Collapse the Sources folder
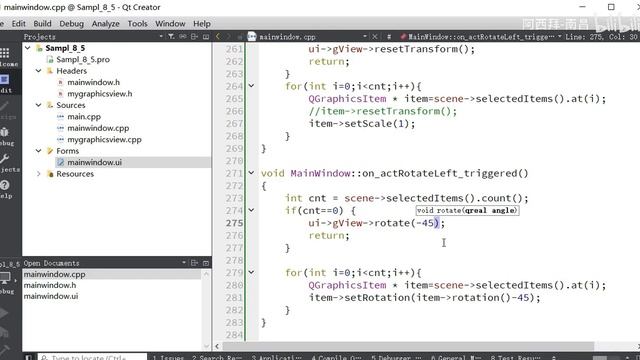 (38, 105)
